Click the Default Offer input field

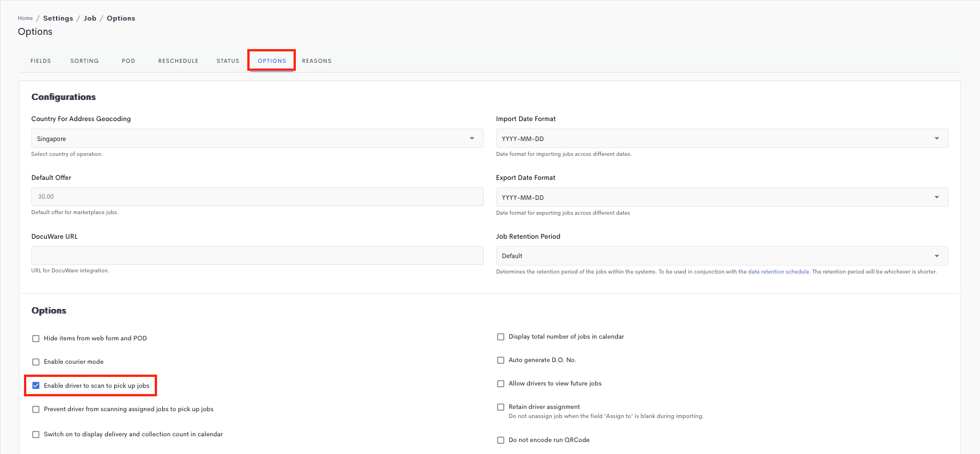257,196
